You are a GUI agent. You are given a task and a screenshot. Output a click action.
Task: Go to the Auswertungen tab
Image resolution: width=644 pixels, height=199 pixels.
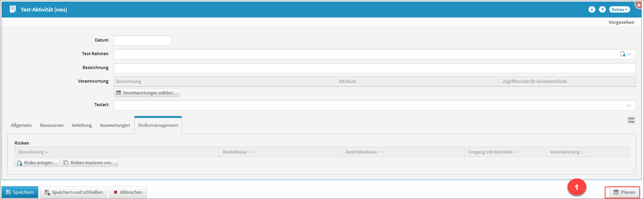pyautogui.click(x=115, y=125)
